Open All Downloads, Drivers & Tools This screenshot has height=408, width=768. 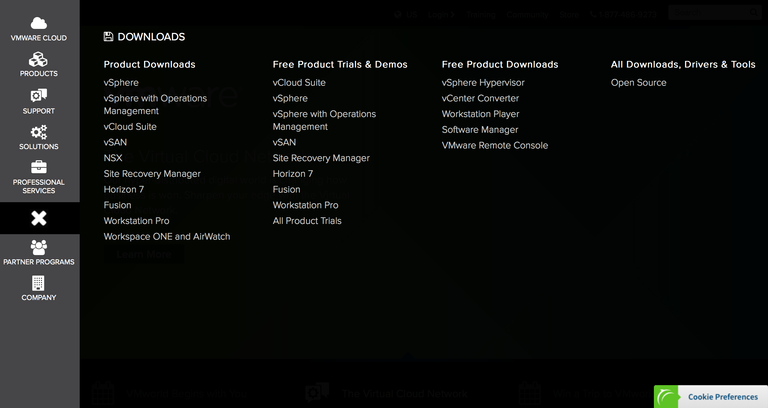[x=683, y=64]
